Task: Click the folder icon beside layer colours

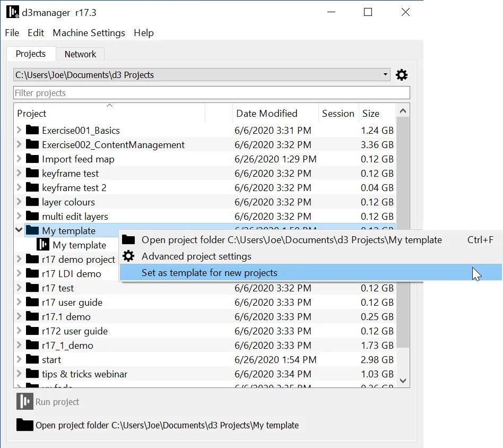Action: 32,202
